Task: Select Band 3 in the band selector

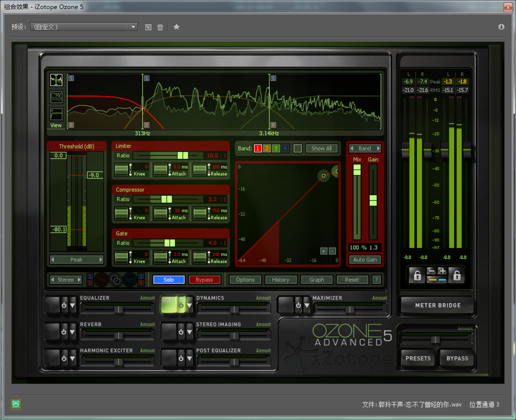Action: 276,149
